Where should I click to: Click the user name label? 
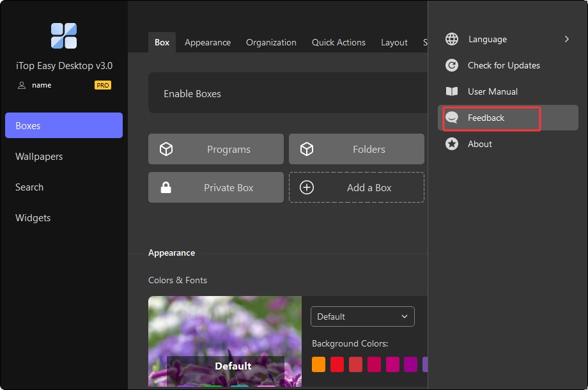pos(42,85)
